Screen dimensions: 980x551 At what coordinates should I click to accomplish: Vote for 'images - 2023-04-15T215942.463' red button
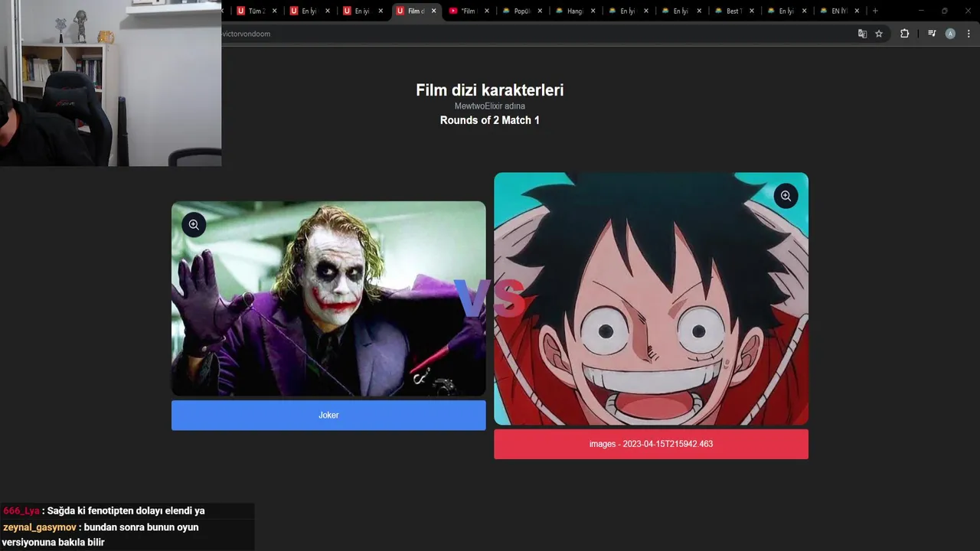pyautogui.click(x=651, y=444)
